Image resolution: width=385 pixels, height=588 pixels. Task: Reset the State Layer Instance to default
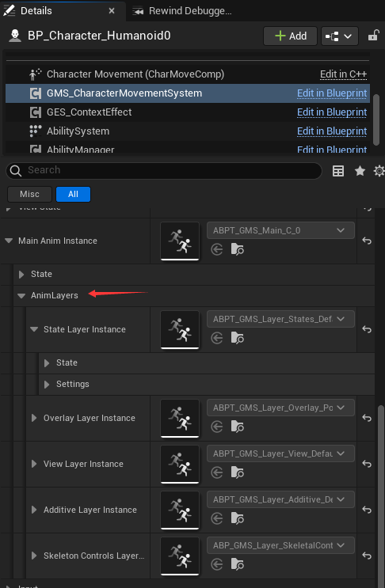tap(367, 329)
